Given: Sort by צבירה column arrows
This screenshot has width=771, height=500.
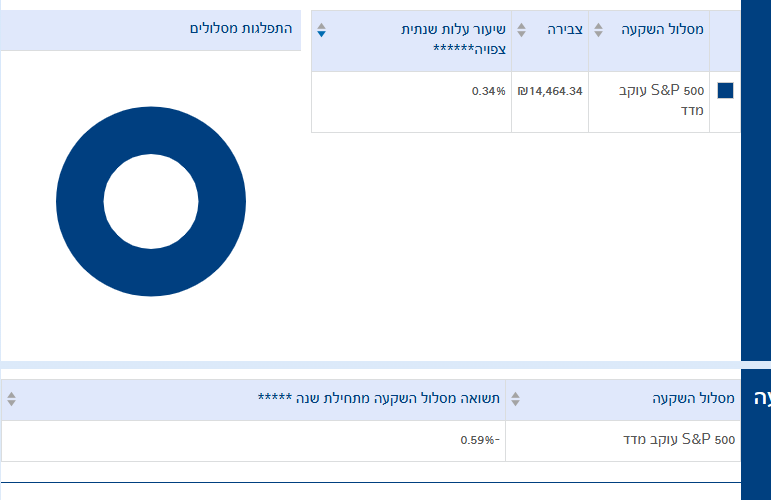Looking at the screenshot, I should point(522,30).
